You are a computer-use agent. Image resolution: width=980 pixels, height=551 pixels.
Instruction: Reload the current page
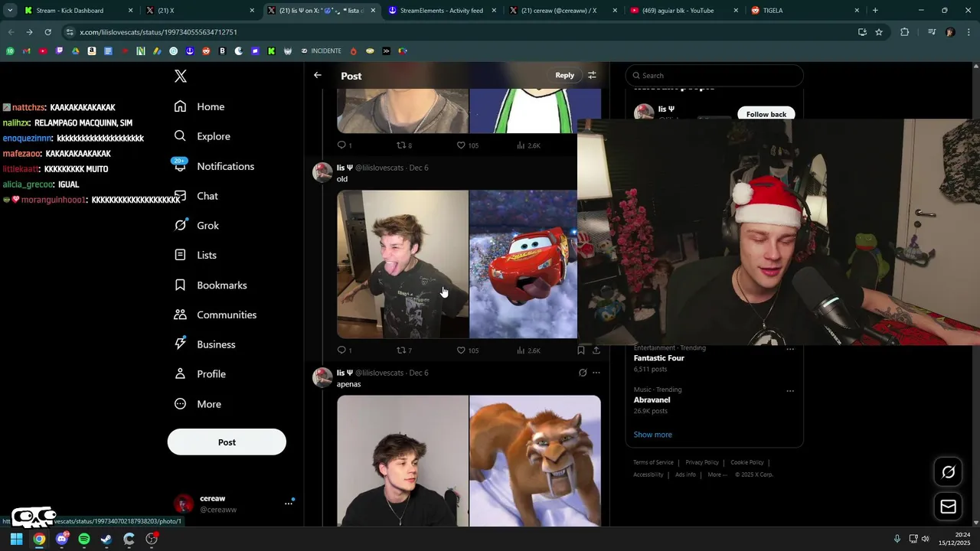tap(47, 32)
